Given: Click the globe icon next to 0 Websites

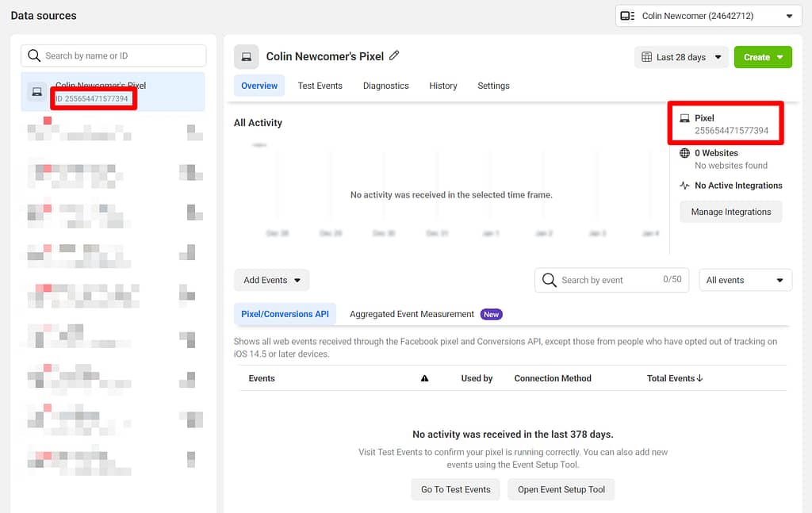Looking at the screenshot, I should pyautogui.click(x=684, y=153).
